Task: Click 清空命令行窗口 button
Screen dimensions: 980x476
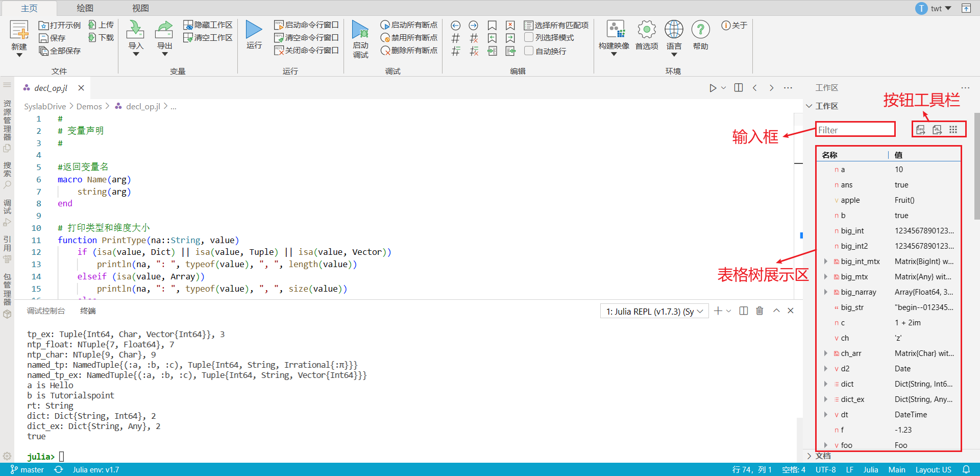Action: 306,38
